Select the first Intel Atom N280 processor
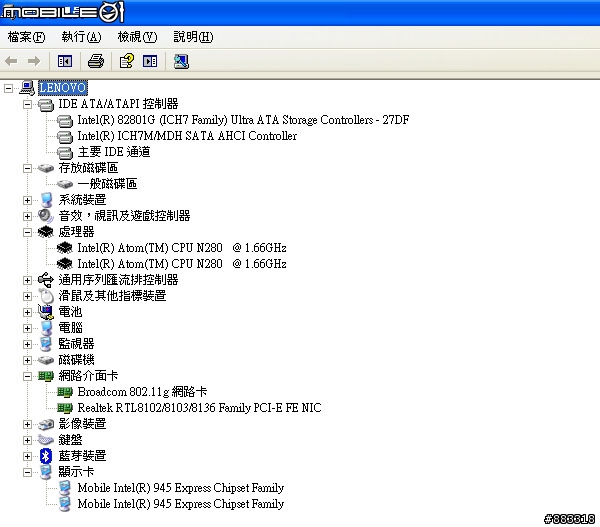The image size is (600, 527). 182,248
